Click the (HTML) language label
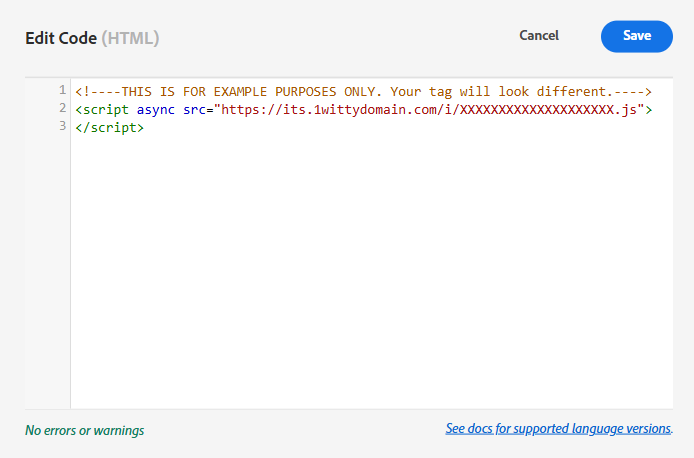The image size is (694, 458). click(130, 38)
